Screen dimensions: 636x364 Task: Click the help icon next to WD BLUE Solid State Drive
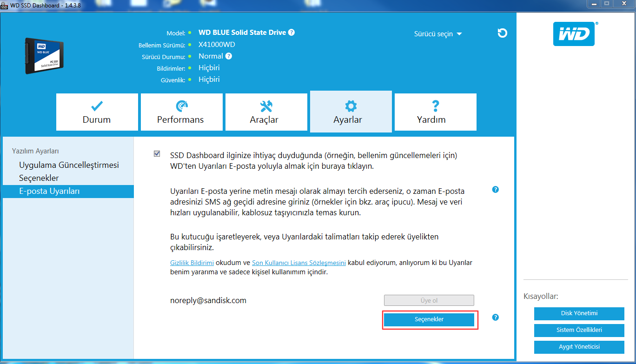coord(291,33)
